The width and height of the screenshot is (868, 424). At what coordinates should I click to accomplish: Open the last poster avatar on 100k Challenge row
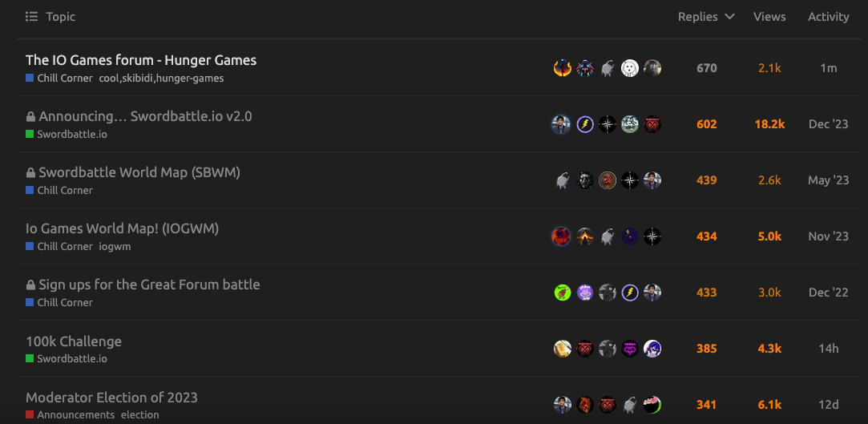click(x=652, y=349)
